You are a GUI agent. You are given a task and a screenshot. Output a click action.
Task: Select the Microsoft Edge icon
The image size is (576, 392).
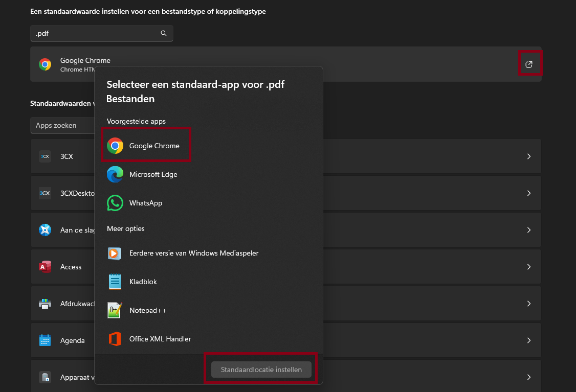pos(115,174)
